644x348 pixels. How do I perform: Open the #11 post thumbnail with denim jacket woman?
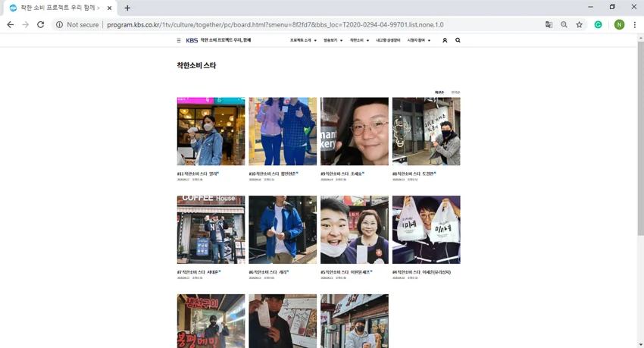(x=211, y=131)
